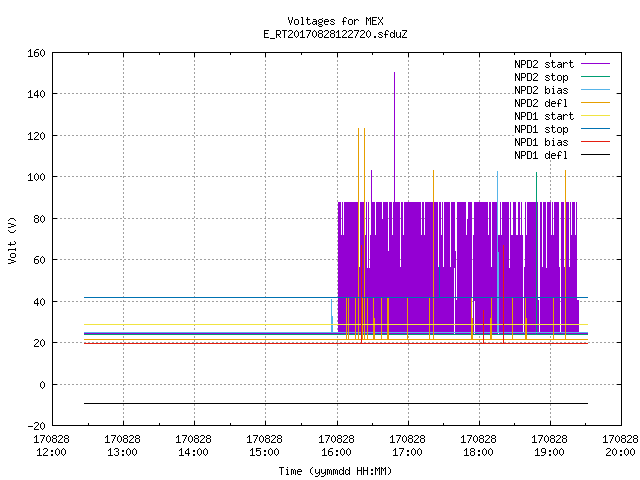Click the 'NPD2 stop' legend label
Screen dimensions: 640x480
(x=541, y=77)
